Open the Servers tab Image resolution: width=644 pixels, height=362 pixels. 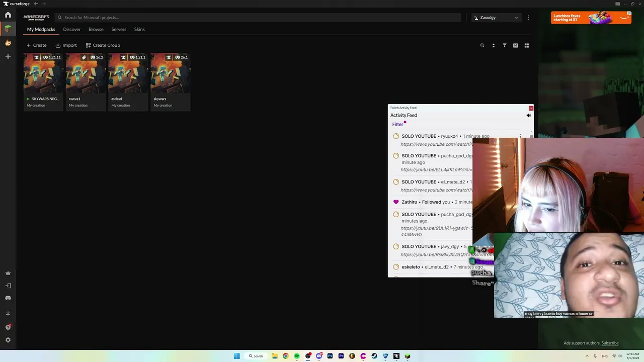pos(119,29)
